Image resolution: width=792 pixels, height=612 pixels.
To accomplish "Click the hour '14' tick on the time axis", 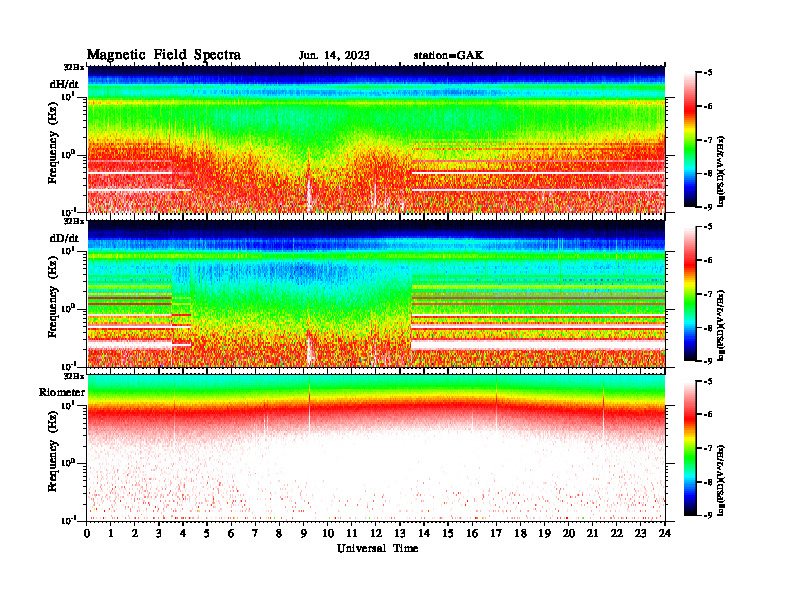I will [424, 533].
